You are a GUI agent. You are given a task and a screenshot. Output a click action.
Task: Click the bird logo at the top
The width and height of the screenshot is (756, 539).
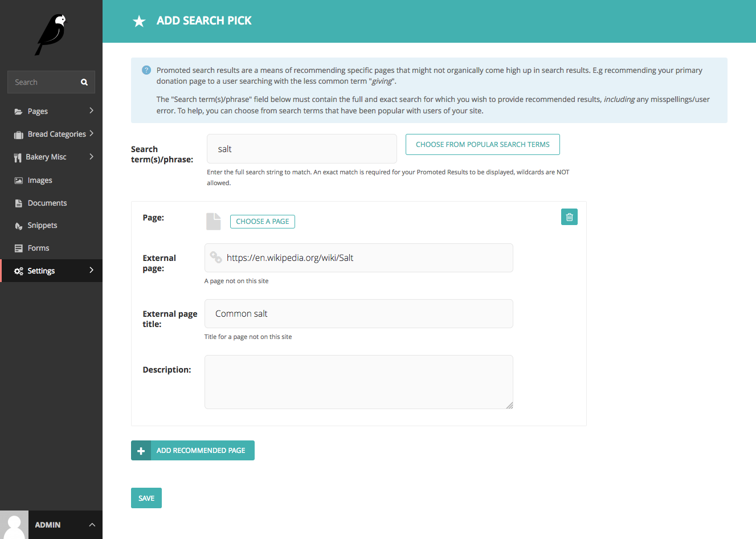tap(51, 34)
